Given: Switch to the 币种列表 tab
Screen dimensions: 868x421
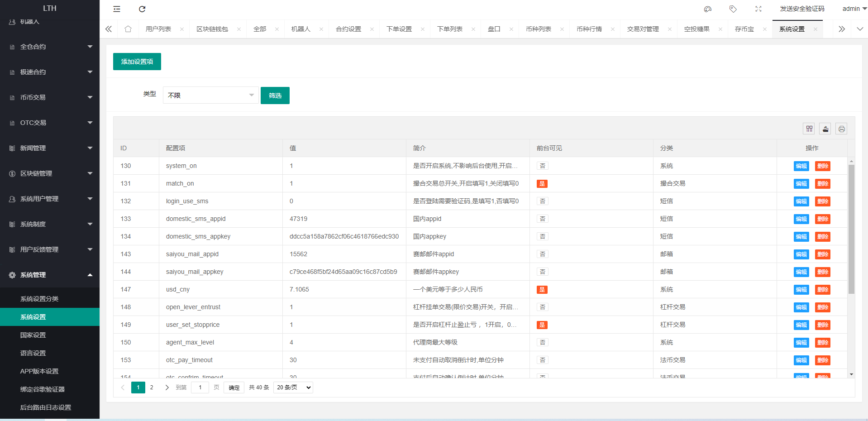Looking at the screenshot, I should 539,29.
